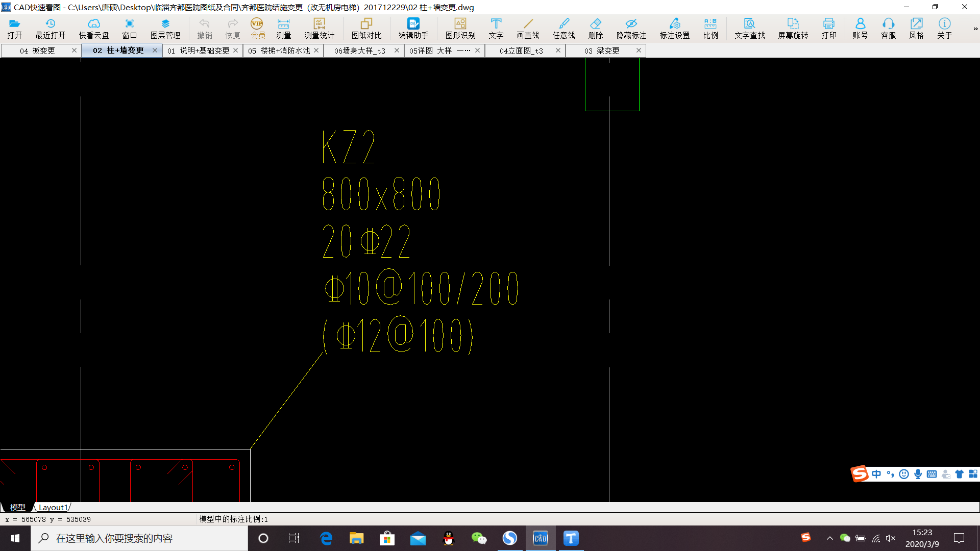
Task: Open 编辑助手 edit assistant
Action: (x=413, y=29)
